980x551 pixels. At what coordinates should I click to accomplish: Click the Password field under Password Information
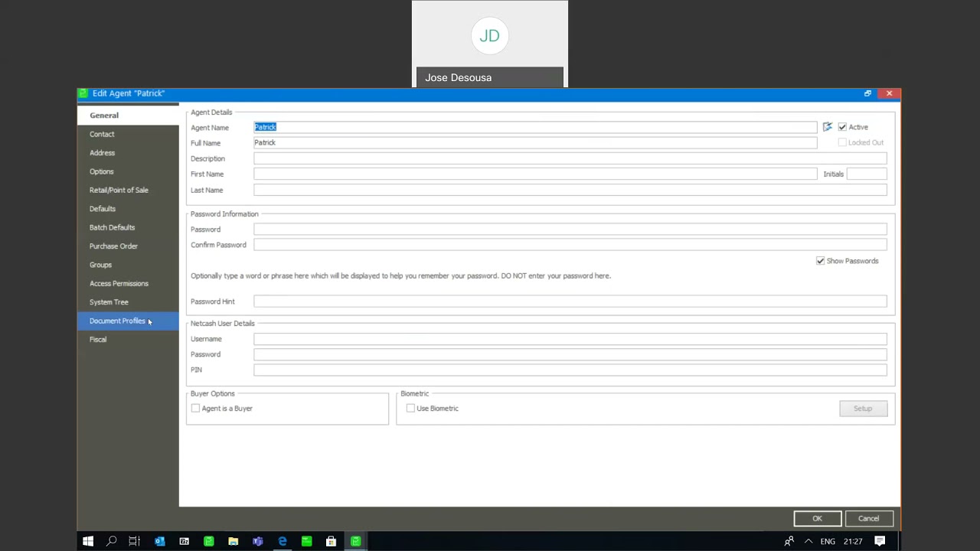570,230
